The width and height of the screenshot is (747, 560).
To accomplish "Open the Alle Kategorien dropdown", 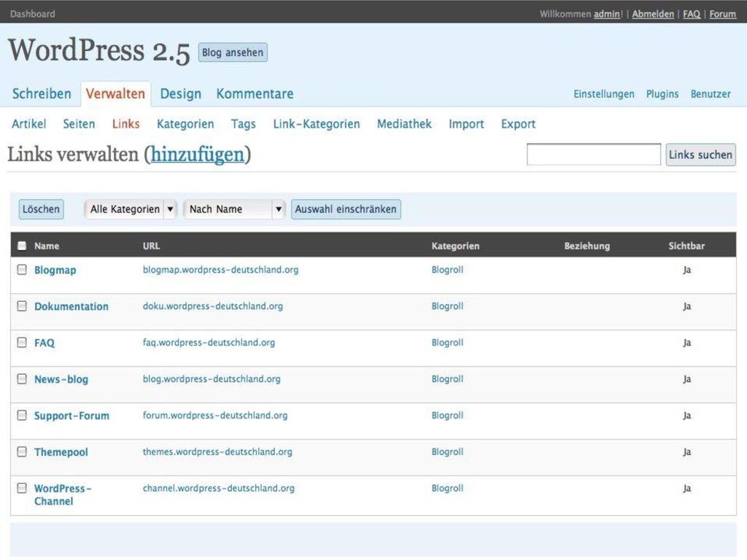I will [x=131, y=209].
